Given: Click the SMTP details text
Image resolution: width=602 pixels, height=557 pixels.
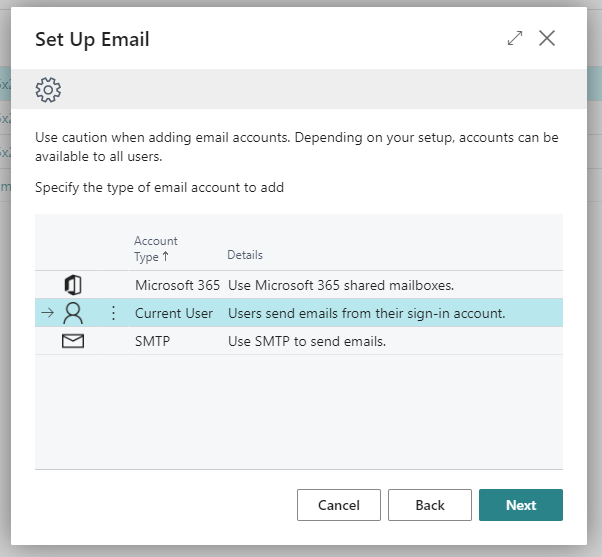Looking at the screenshot, I should (x=306, y=341).
